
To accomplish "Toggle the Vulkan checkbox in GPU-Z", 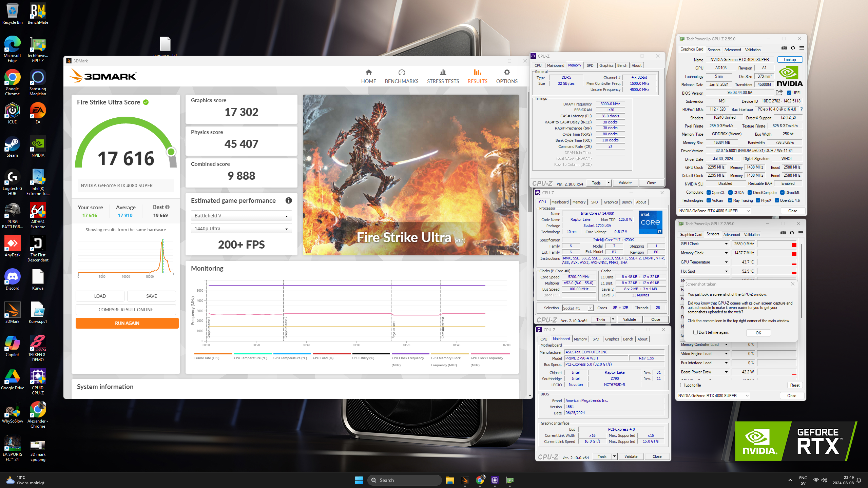I will point(709,200).
